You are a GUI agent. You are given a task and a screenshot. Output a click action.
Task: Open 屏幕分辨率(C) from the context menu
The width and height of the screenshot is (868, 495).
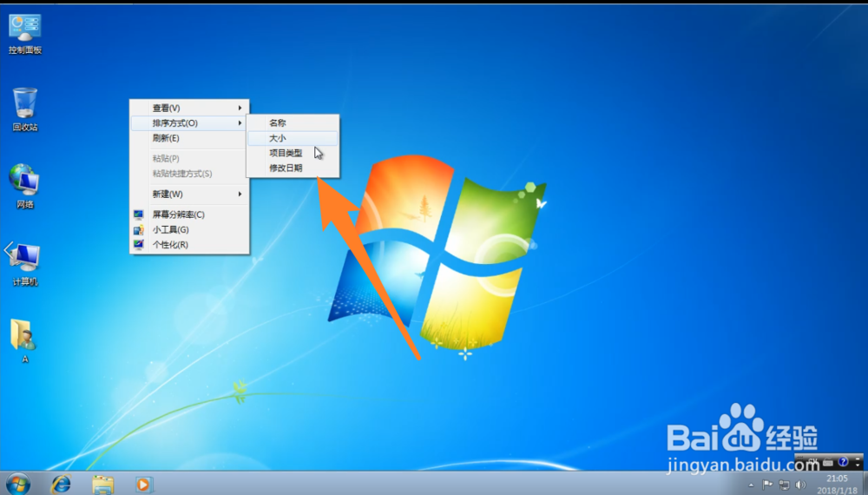[x=189, y=214]
